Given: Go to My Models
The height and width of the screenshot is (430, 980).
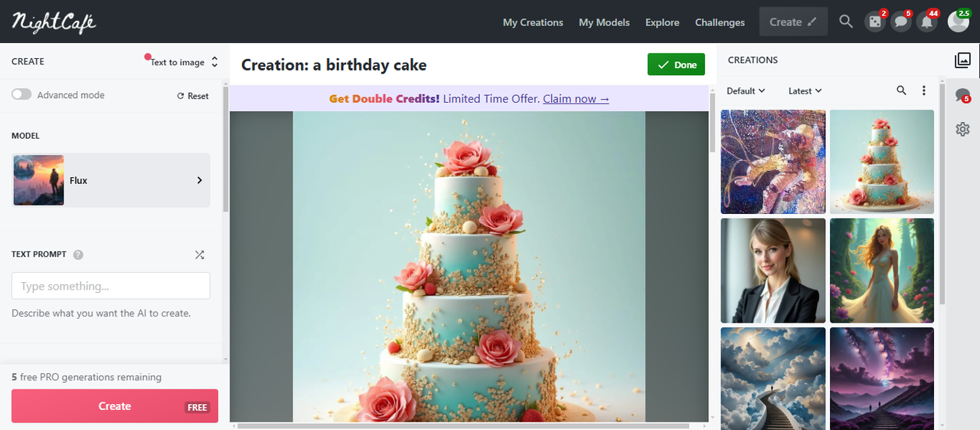Looking at the screenshot, I should (x=604, y=22).
